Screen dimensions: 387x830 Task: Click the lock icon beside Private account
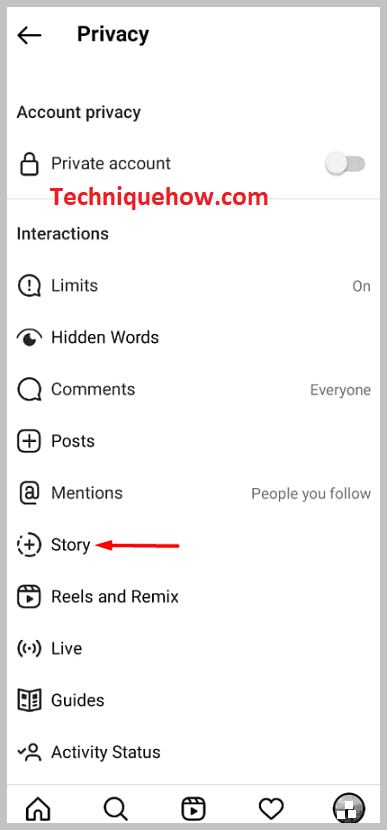click(x=29, y=164)
